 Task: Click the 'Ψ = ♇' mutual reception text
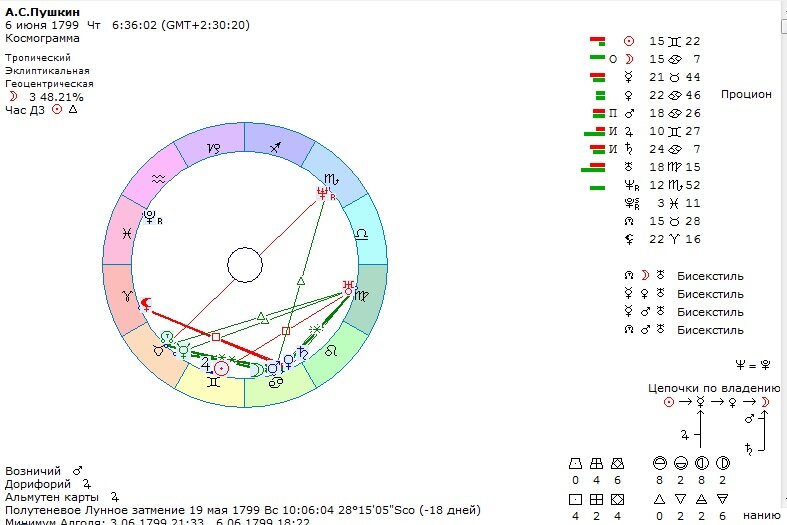pyautogui.click(x=752, y=365)
